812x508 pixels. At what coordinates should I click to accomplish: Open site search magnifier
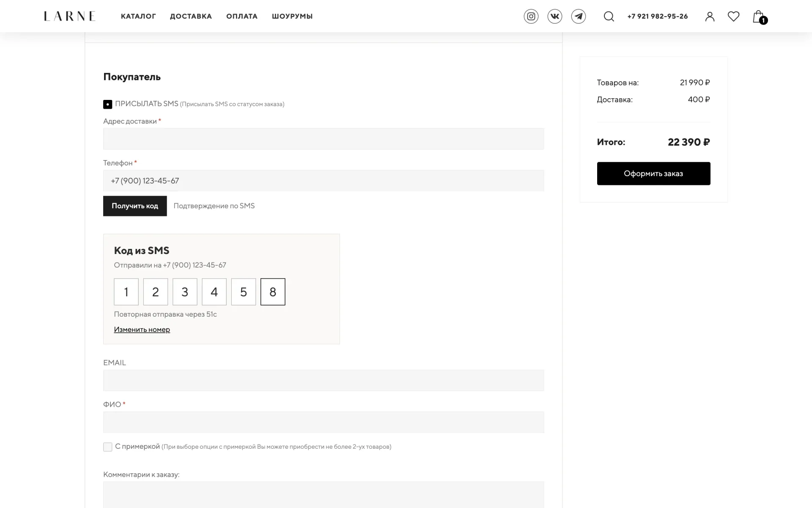[609, 17]
